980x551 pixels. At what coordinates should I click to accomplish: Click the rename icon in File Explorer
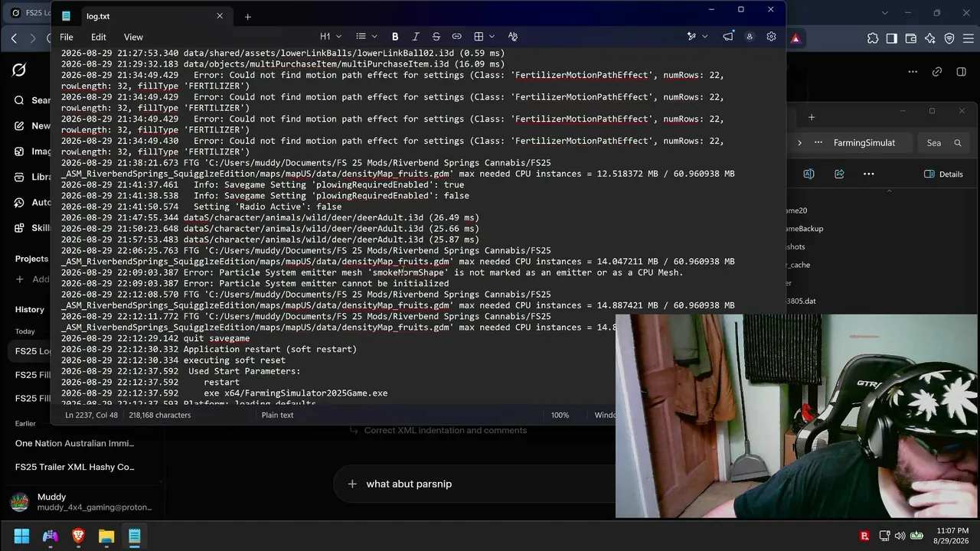pos(808,174)
